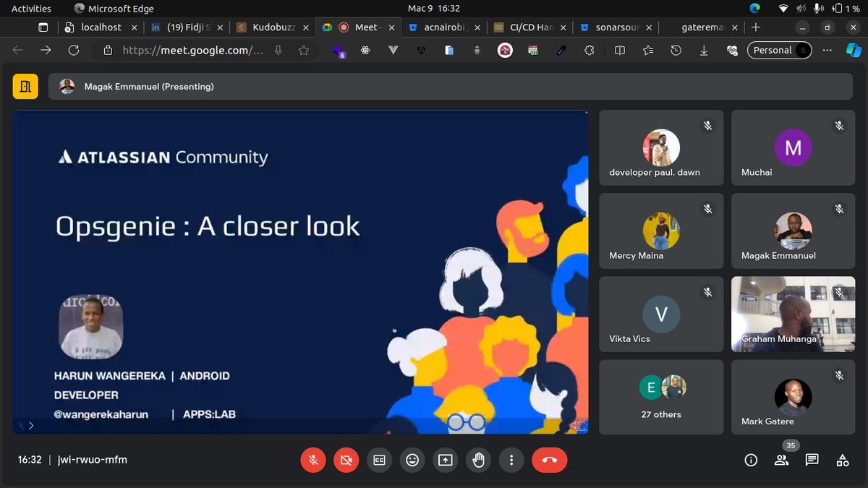Click the Present now screen share button
Image resolution: width=868 pixels, height=488 pixels.
click(x=446, y=460)
